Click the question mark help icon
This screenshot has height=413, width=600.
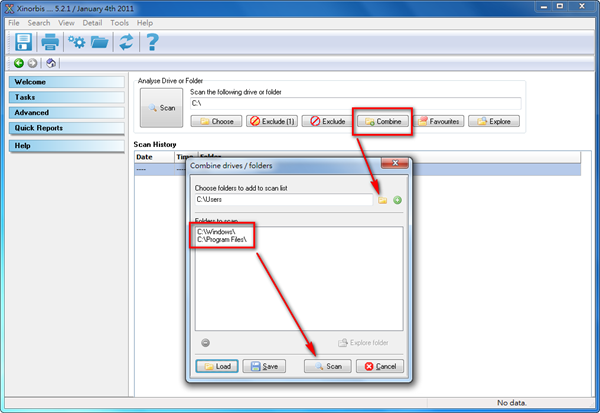pos(152,42)
